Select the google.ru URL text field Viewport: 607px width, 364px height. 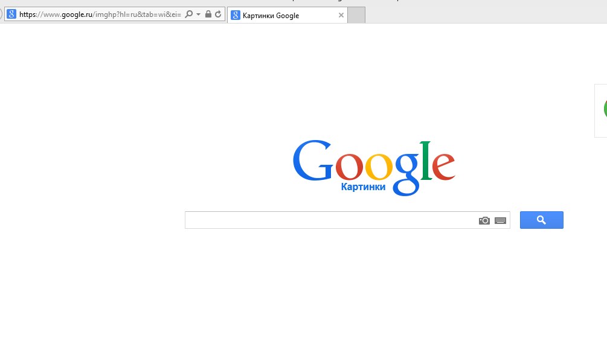(100, 14)
